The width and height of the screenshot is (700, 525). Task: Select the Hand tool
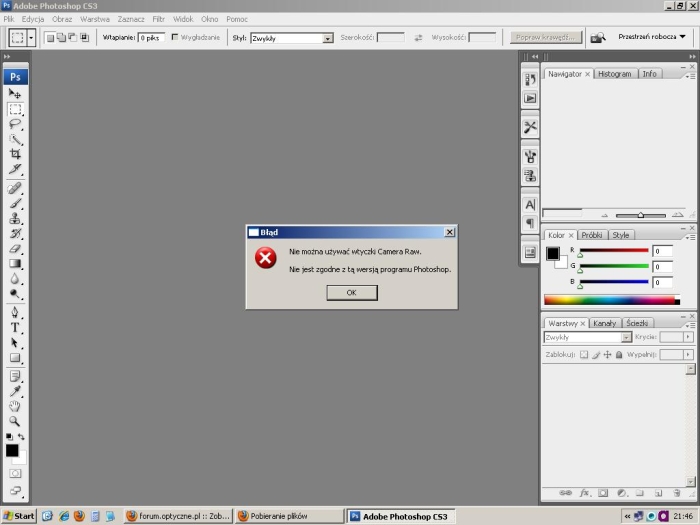tap(15, 406)
